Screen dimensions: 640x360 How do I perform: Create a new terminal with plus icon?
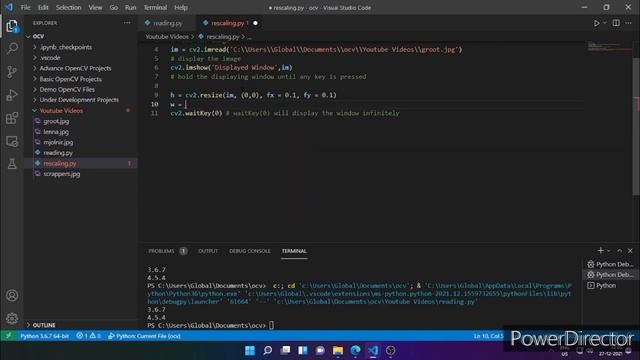click(x=600, y=251)
